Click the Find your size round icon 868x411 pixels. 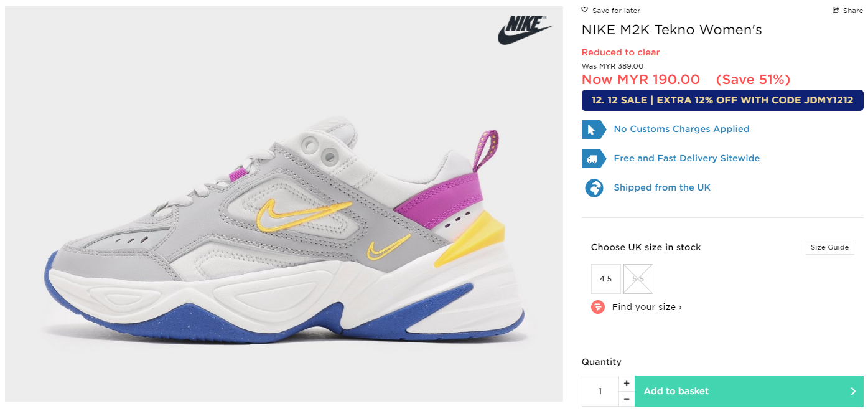point(598,307)
